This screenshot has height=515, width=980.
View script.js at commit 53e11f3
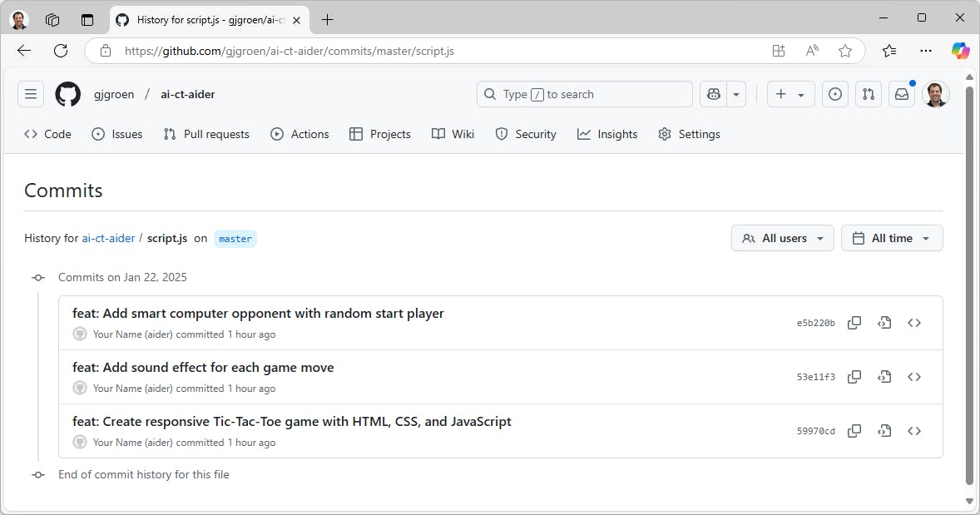[884, 377]
